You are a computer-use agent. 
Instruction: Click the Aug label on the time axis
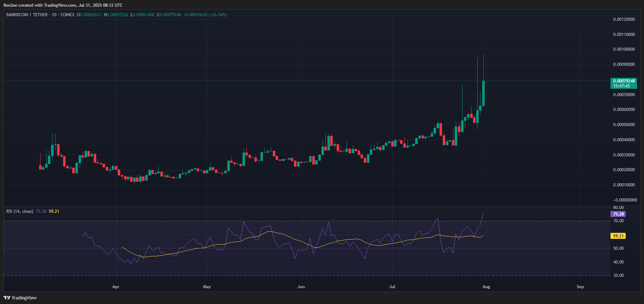coord(486,287)
